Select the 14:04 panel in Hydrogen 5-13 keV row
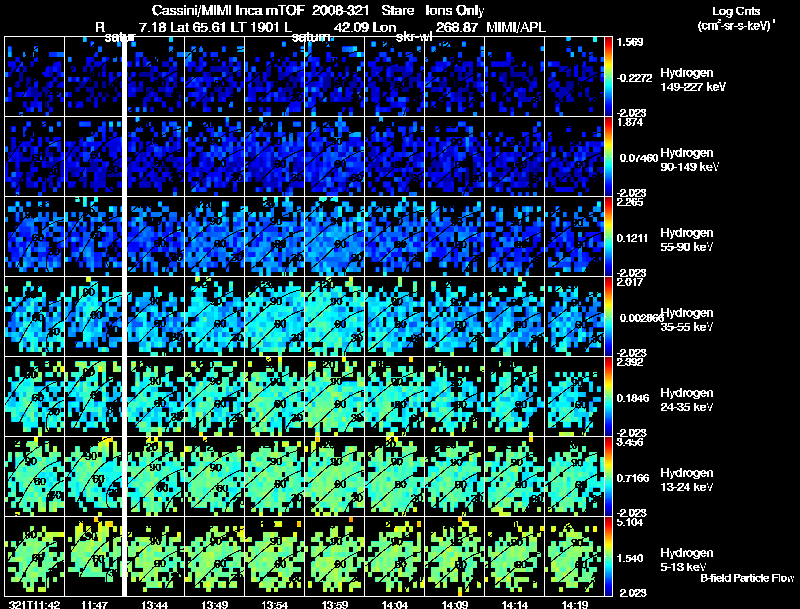This screenshot has height=609, width=800. [395, 557]
